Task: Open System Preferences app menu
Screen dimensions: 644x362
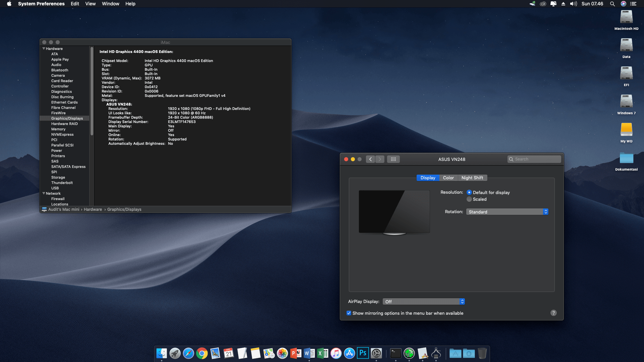Action: [41, 4]
